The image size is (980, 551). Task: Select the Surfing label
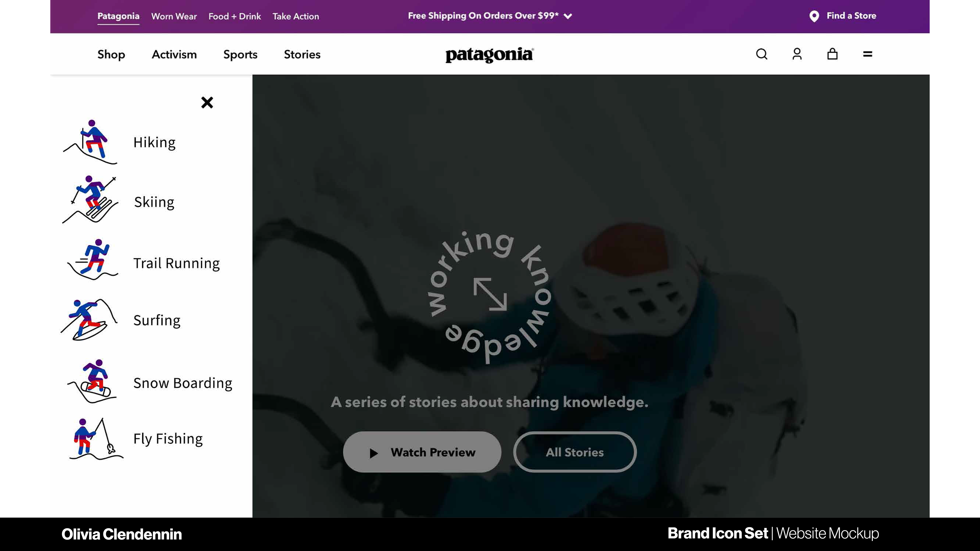[157, 321]
